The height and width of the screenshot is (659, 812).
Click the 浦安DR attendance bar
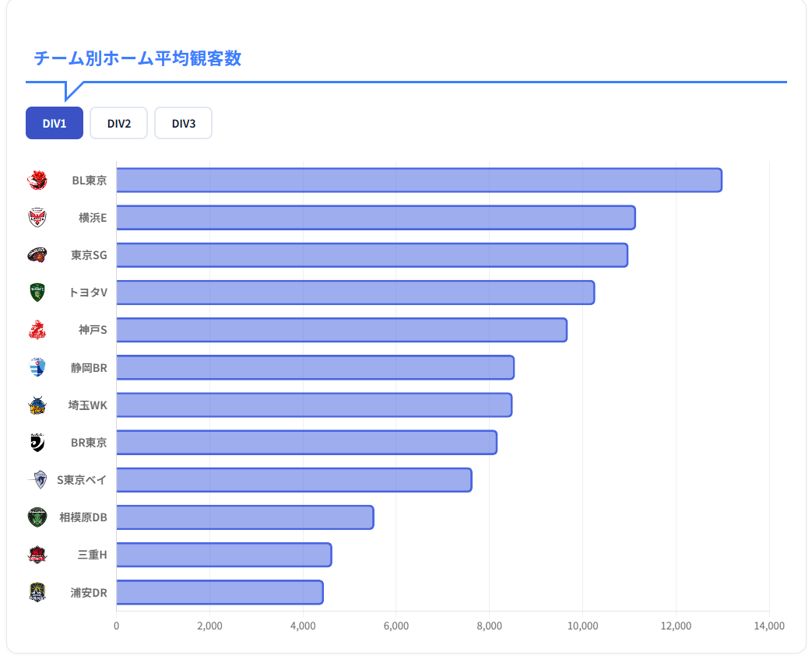click(220, 592)
